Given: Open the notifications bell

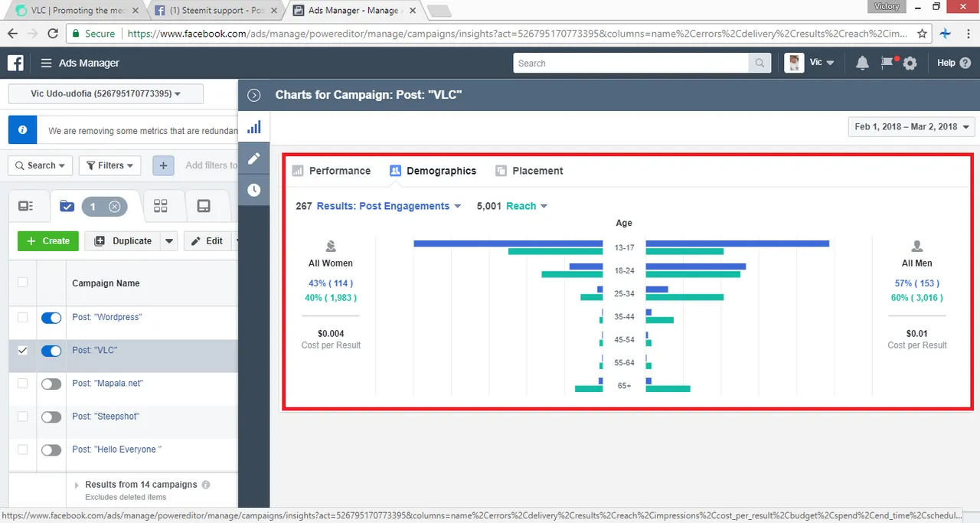Looking at the screenshot, I should pos(862,63).
